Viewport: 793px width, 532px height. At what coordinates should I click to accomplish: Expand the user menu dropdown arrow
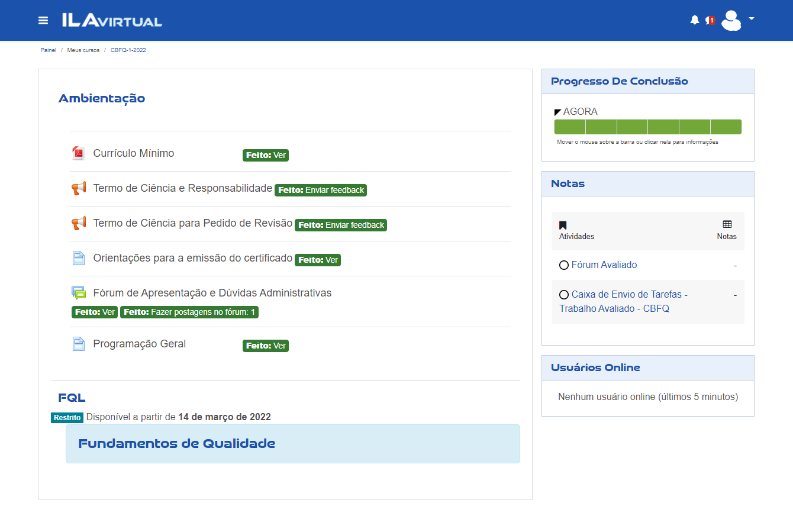pyautogui.click(x=752, y=18)
